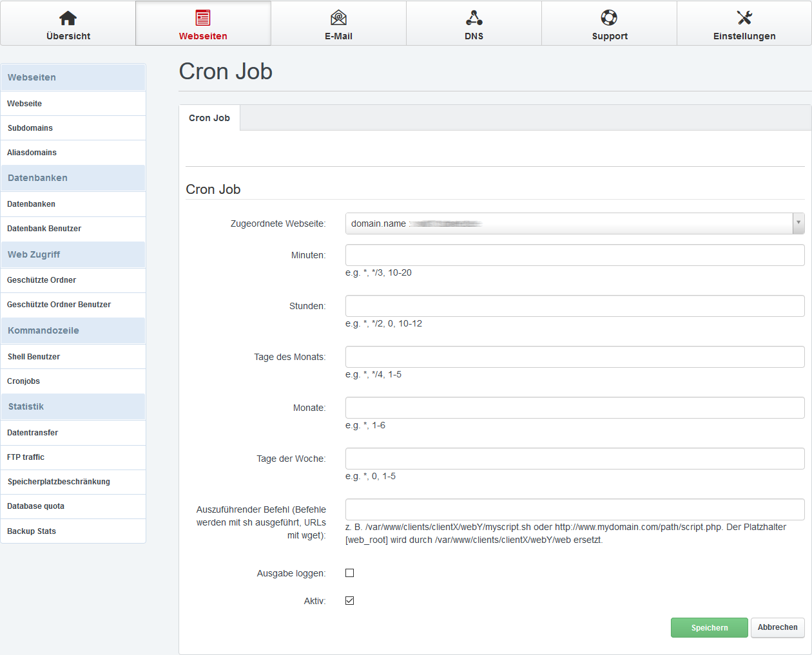Click the Abbrechen button
Screen dimensions: 812x655
pos(777,627)
